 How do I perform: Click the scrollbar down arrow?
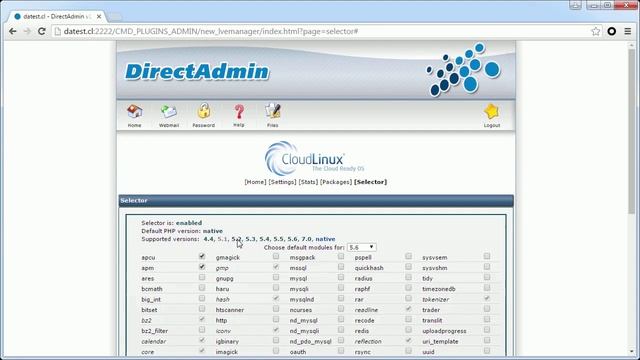coord(632,351)
